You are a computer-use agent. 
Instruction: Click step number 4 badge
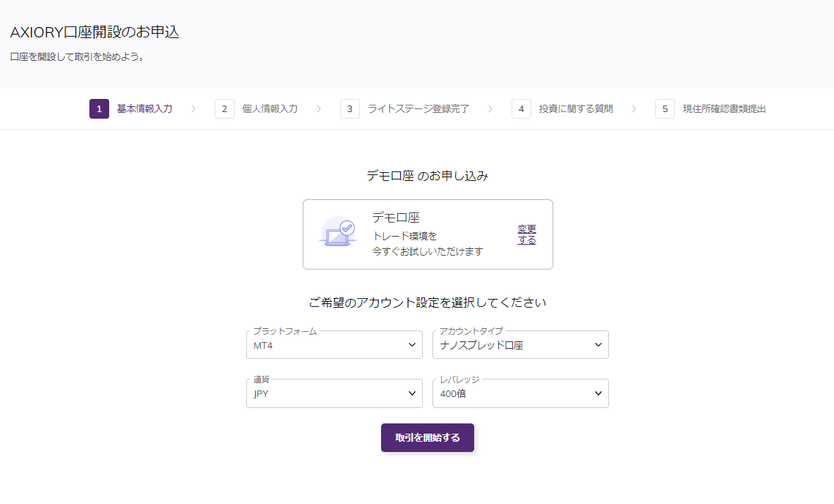point(521,109)
